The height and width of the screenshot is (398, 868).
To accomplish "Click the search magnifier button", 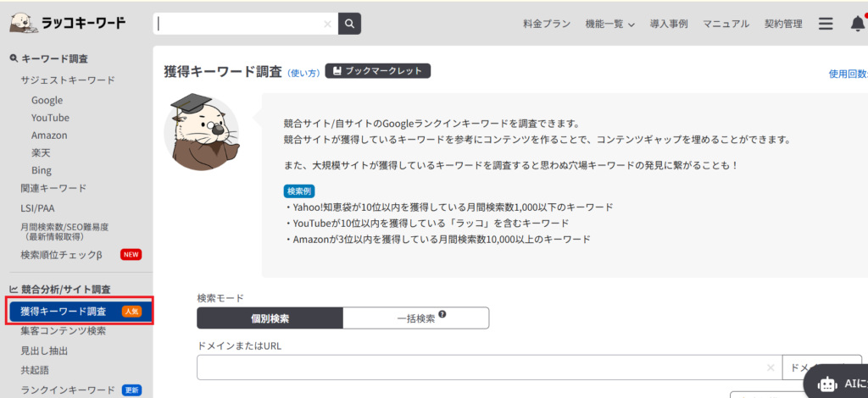I will tap(349, 24).
